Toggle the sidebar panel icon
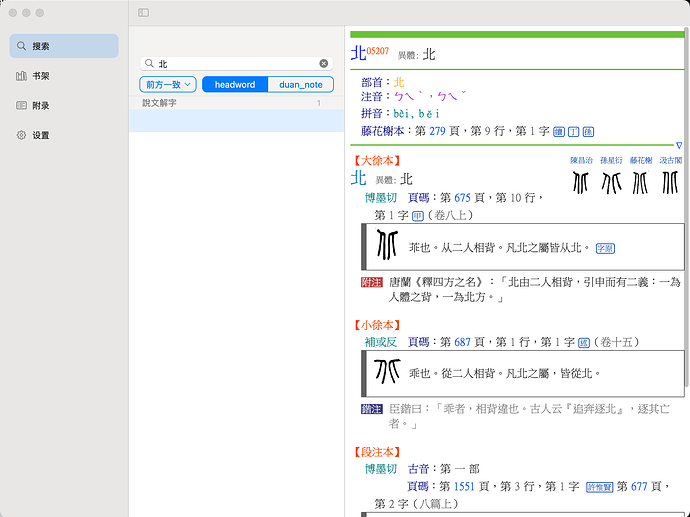This screenshot has width=690, height=517. pos(143,13)
